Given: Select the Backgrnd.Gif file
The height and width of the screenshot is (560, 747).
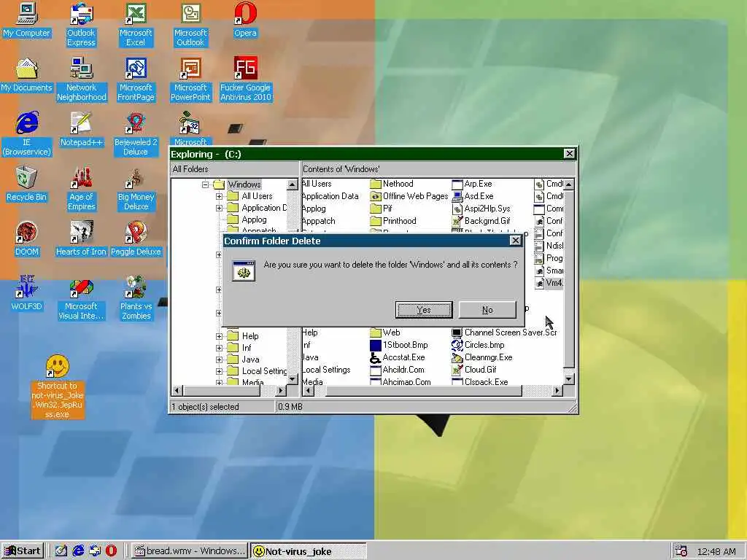Looking at the screenshot, I should pos(481,221).
